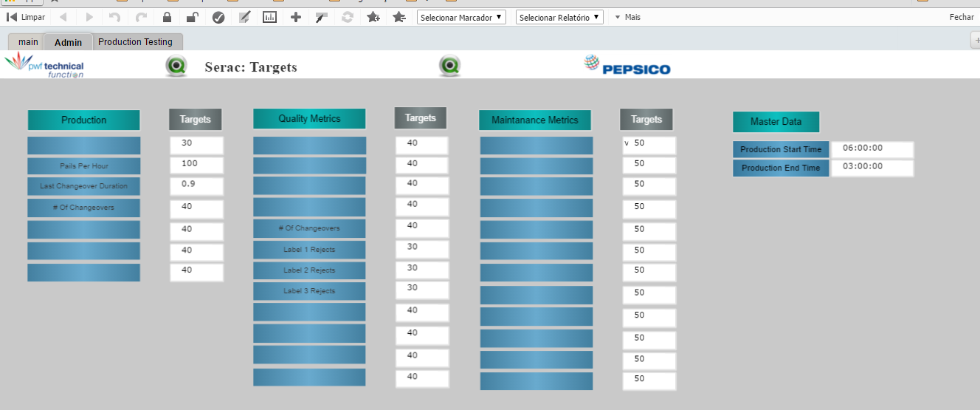Open the Selecionar Relatório dropdown
This screenshot has height=410, width=980.
click(559, 17)
